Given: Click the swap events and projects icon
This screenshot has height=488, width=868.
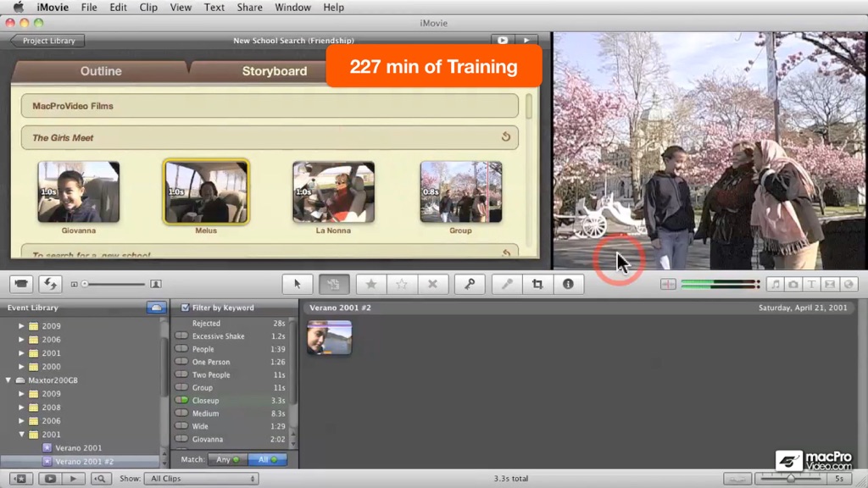Looking at the screenshot, I should 50,284.
